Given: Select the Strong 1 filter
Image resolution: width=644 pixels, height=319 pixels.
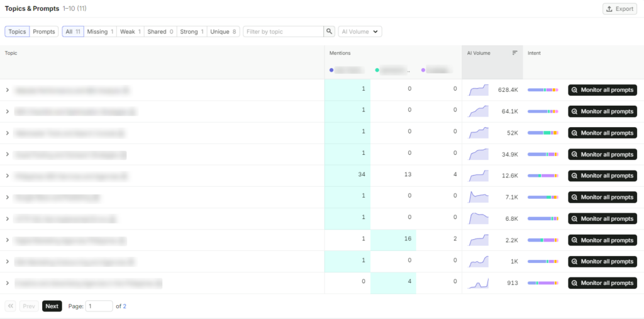Looking at the screenshot, I should (192, 31).
